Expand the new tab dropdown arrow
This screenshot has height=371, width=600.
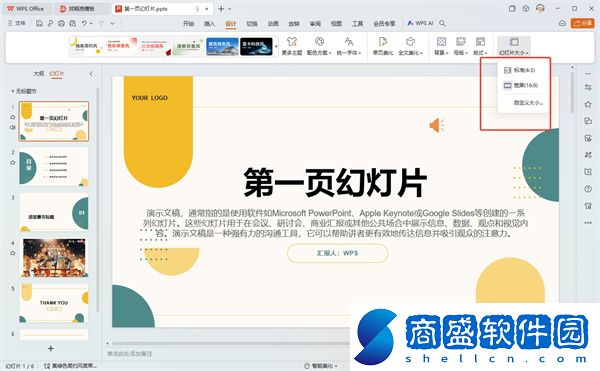(230, 9)
